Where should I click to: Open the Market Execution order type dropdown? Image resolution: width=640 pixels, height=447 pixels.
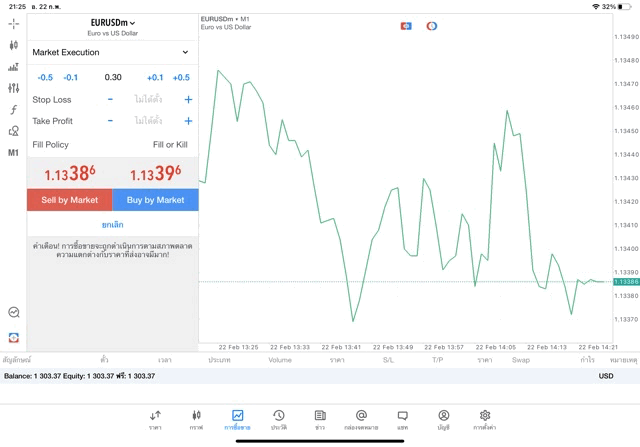(x=112, y=52)
